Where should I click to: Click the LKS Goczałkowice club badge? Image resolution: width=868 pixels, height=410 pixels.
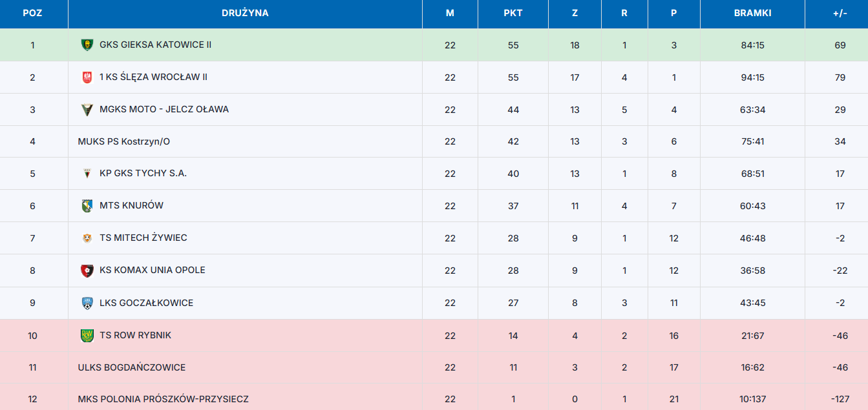click(87, 303)
